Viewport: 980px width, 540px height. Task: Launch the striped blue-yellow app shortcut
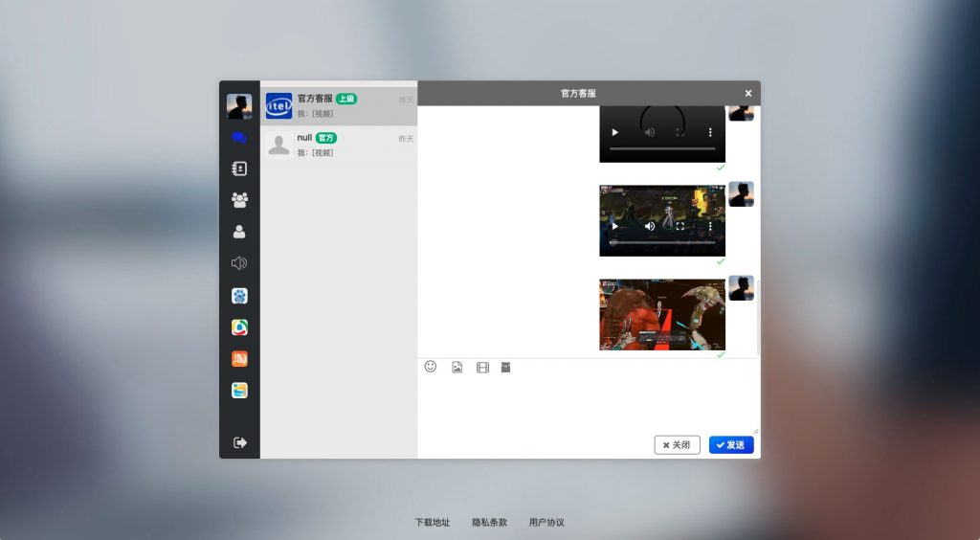[239, 391]
